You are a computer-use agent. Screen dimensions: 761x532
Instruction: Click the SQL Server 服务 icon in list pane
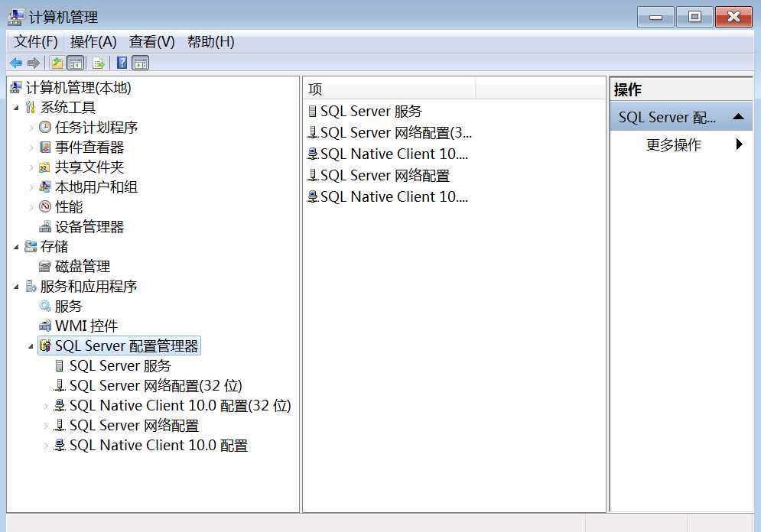point(313,112)
